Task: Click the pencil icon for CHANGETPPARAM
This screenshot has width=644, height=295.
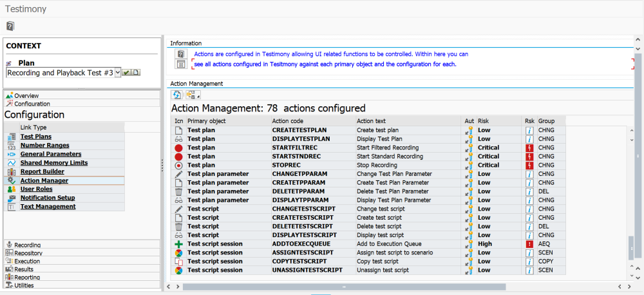Action: point(178,174)
